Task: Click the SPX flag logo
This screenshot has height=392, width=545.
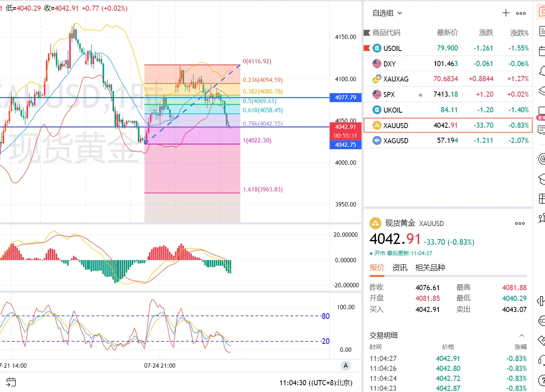Action: (377, 94)
